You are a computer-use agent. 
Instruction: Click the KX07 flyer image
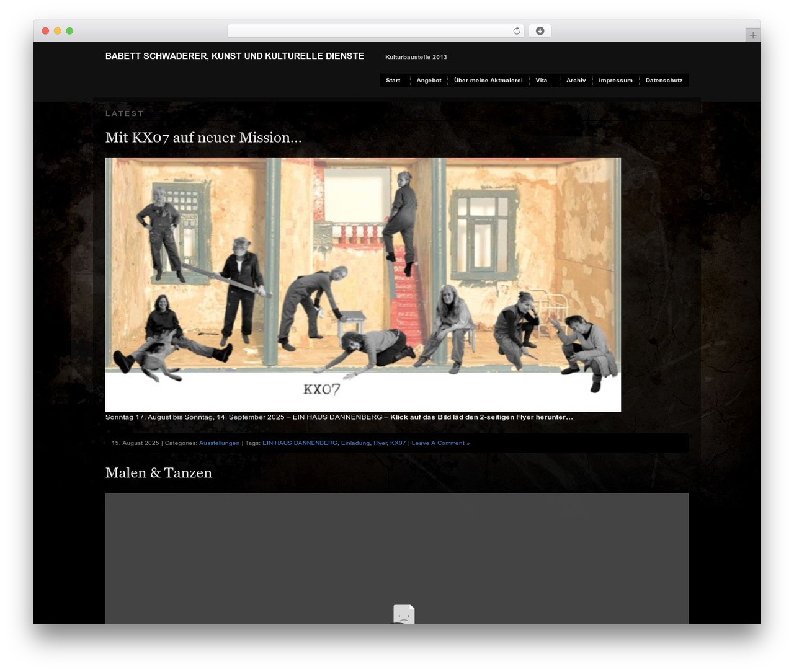tap(363, 285)
